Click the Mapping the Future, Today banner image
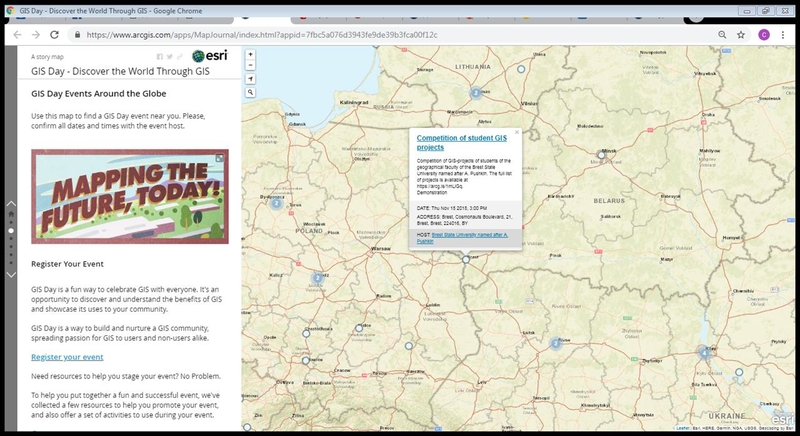 [130, 196]
